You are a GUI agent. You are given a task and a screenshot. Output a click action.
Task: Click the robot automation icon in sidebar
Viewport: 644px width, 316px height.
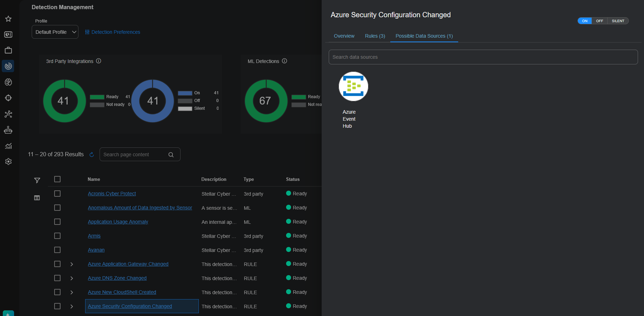[8, 130]
